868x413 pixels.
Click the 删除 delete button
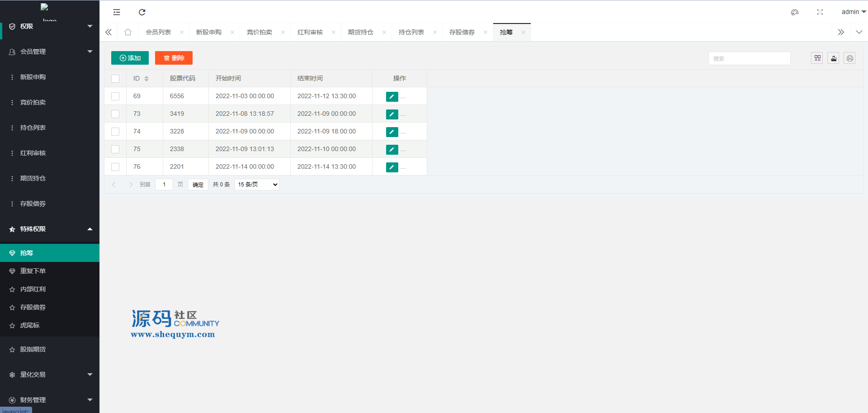point(174,58)
